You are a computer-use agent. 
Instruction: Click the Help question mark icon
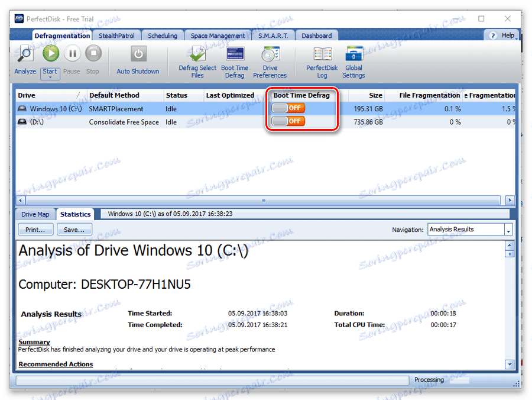click(x=493, y=36)
